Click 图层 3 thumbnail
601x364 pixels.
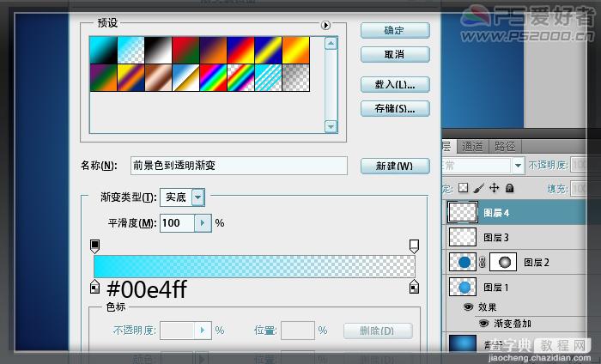[x=463, y=237]
